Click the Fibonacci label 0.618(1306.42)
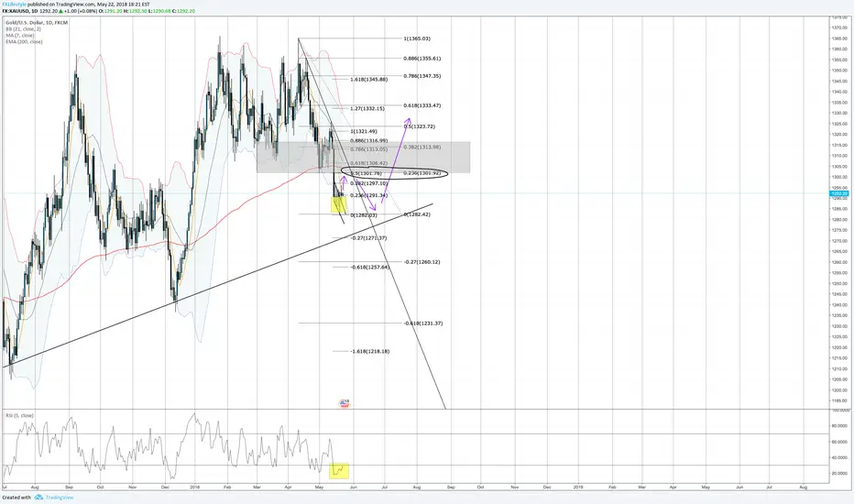Image resolution: width=854 pixels, height=504 pixels. pyautogui.click(x=368, y=163)
